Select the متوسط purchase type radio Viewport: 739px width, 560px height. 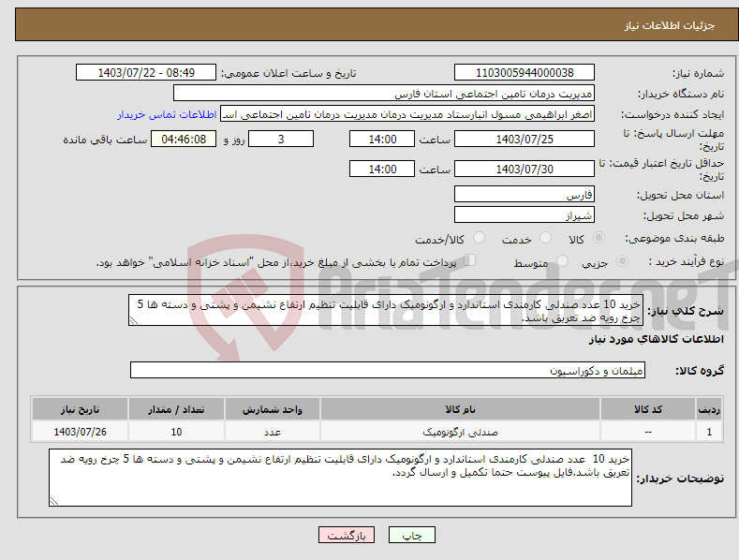tap(562, 260)
